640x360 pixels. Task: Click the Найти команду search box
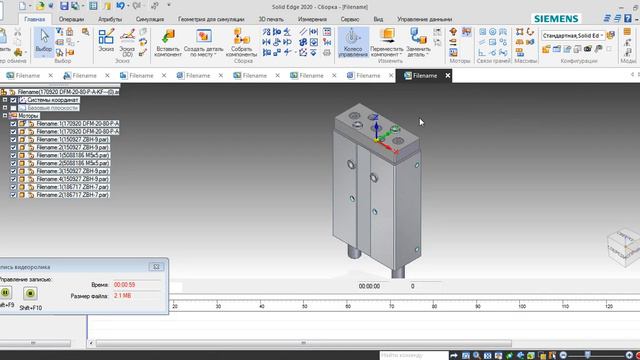[x=413, y=355]
